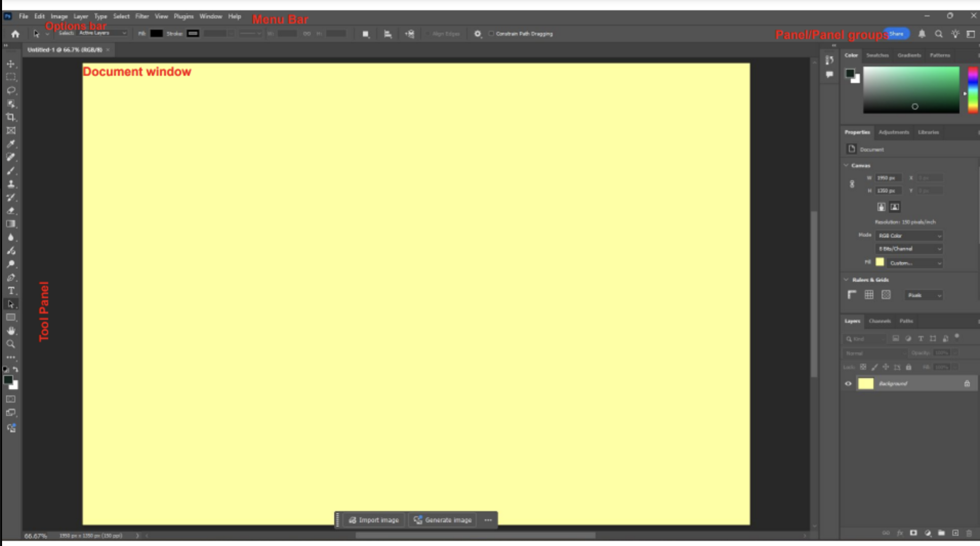Select the Move tool
The image size is (980, 546).
coord(11,64)
